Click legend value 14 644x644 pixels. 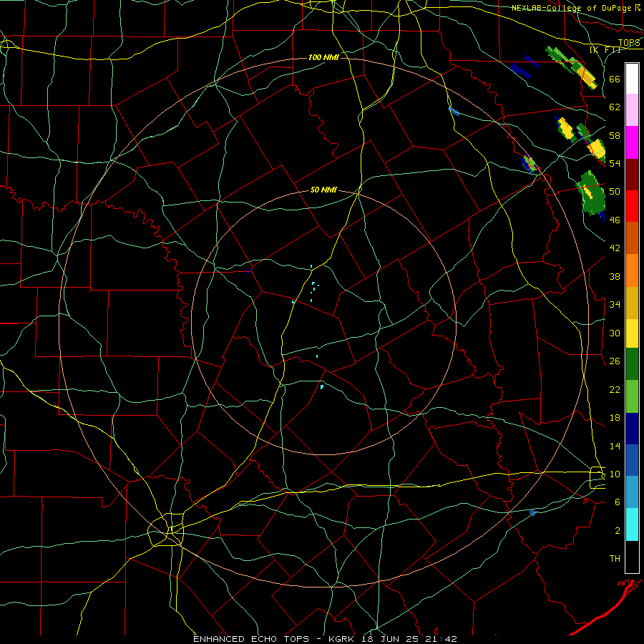[x=615, y=446]
